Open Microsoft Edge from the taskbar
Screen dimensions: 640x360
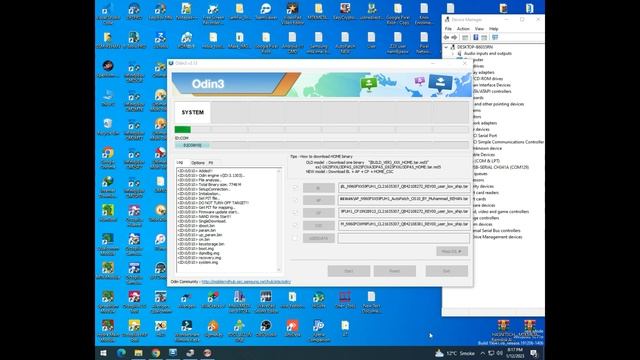[121, 353]
